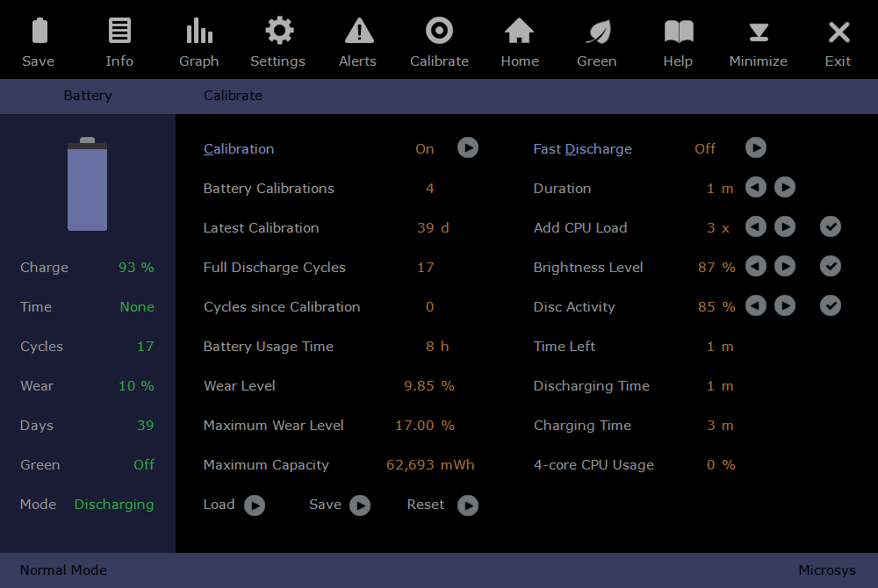
Task: Open Settings gear in toolbar
Action: coord(279,31)
